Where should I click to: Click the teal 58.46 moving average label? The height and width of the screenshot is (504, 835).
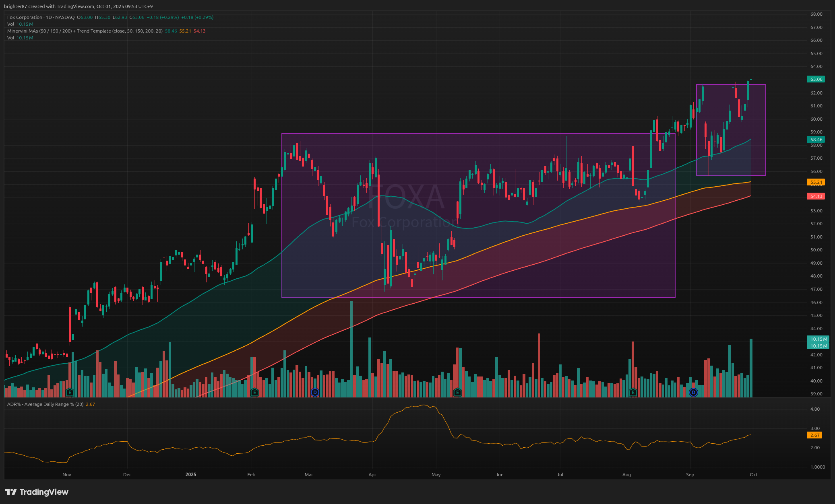pos(816,140)
